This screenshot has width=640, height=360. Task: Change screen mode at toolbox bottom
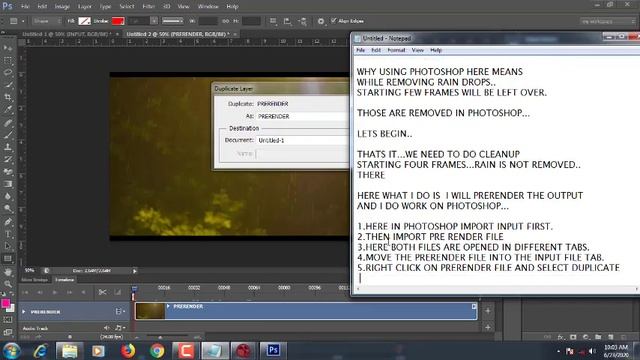coord(7,332)
